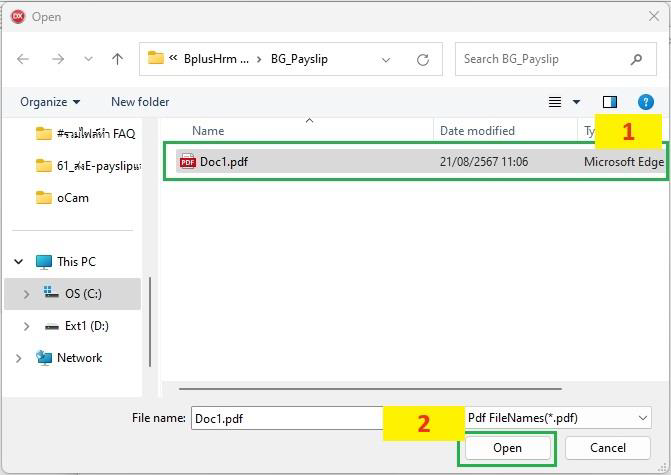This screenshot has height=475, width=671.
Task: Click the File name input field
Action: [286, 418]
